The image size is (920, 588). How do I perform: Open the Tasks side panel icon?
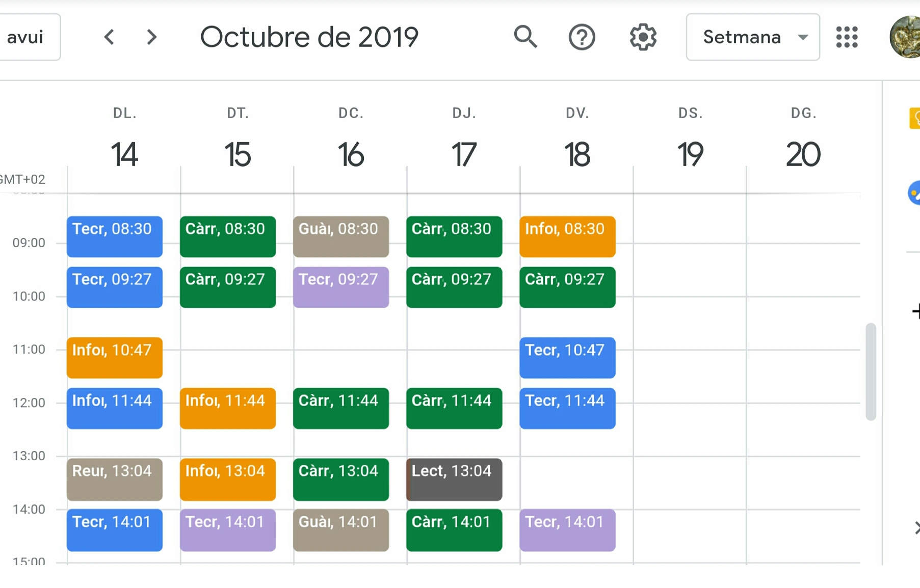click(914, 193)
